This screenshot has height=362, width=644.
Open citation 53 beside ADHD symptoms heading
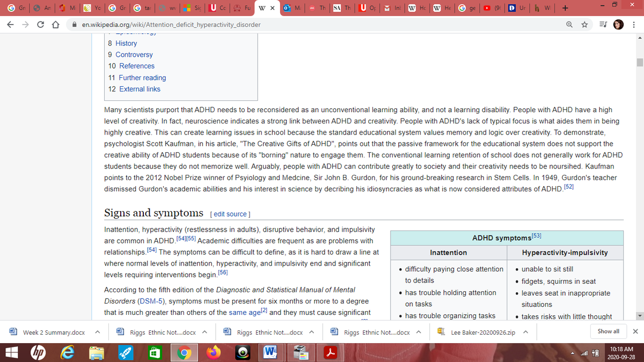tap(537, 235)
